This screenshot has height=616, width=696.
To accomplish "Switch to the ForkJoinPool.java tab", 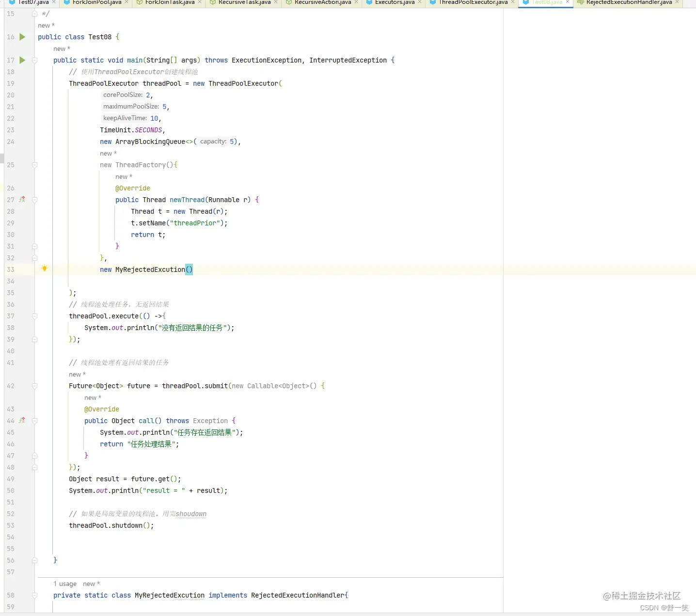I will point(97,2).
